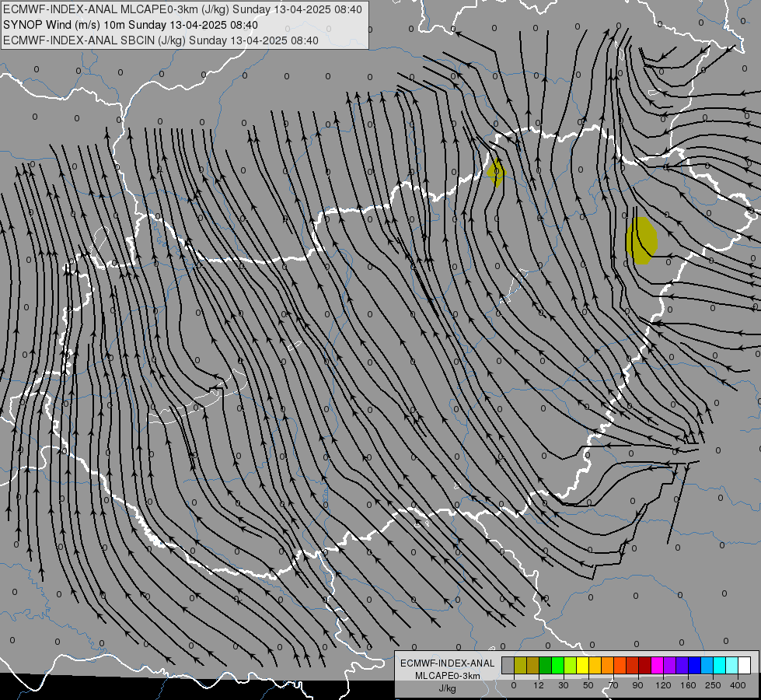Click the colour bar's 250 tick label
The width and height of the screenshot is (761, 700).
[x=713, y=686]
